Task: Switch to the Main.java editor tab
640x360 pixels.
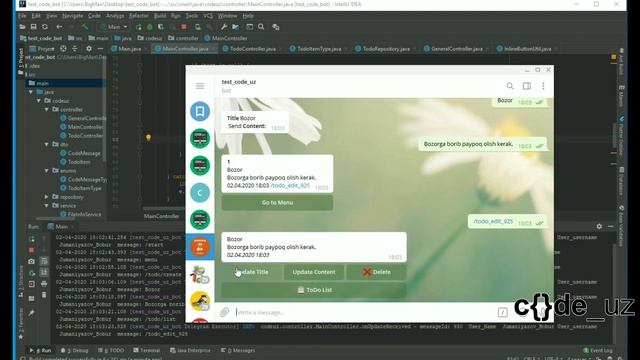Action: tap(129, 49)
